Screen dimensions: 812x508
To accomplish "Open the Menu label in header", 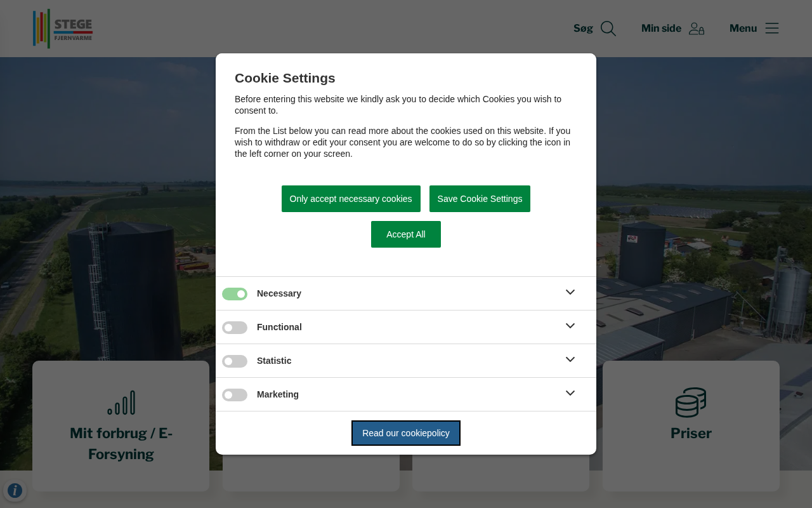I will click(x=743, y=28).
